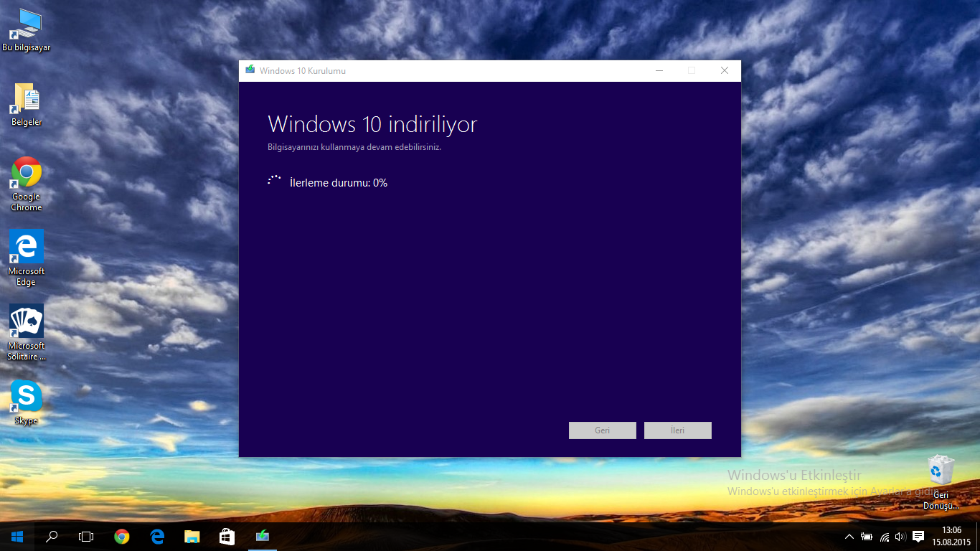Viewport: 980px width, 551px height.
Task: Select the Microsoft Edge desktop icon
Action: pyautogui.click(x=27, y=258)
